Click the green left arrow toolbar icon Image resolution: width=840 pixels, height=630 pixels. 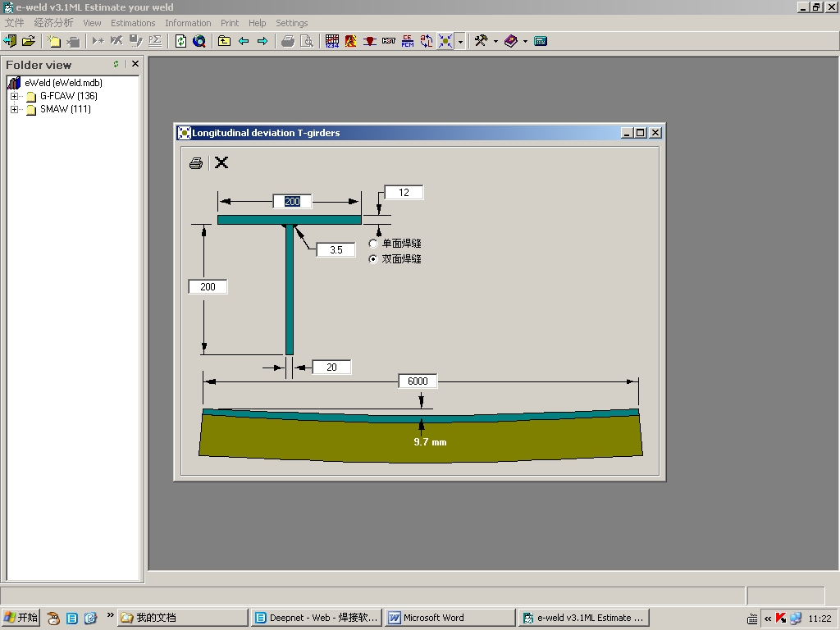244,41
